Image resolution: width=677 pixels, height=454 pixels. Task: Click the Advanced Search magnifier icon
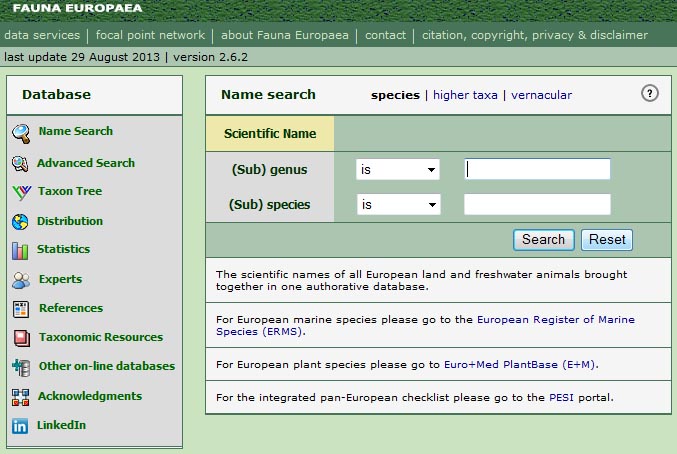click(x=20, y=164)
